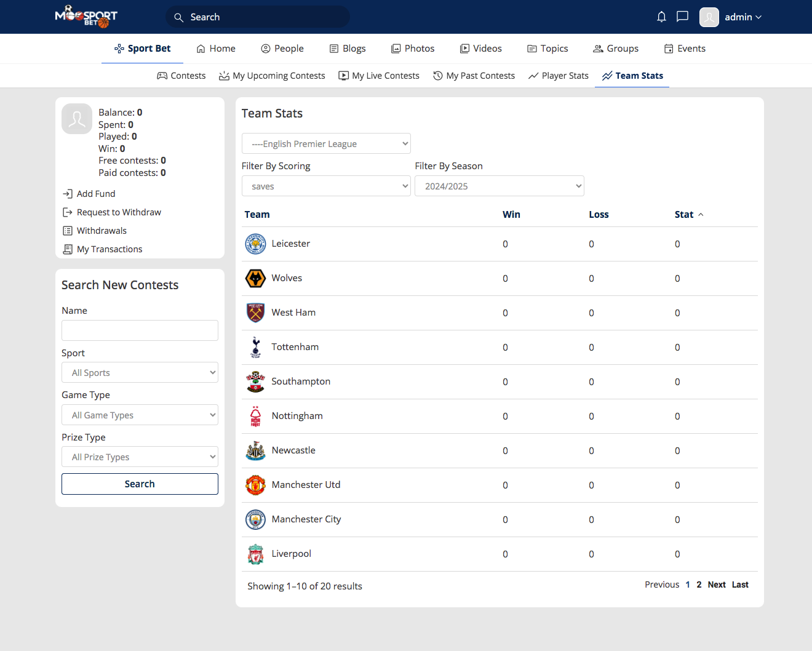Click the Loss column header
Image resolution: width=812 pixels, height=651 pixels.
pos(599,214)
